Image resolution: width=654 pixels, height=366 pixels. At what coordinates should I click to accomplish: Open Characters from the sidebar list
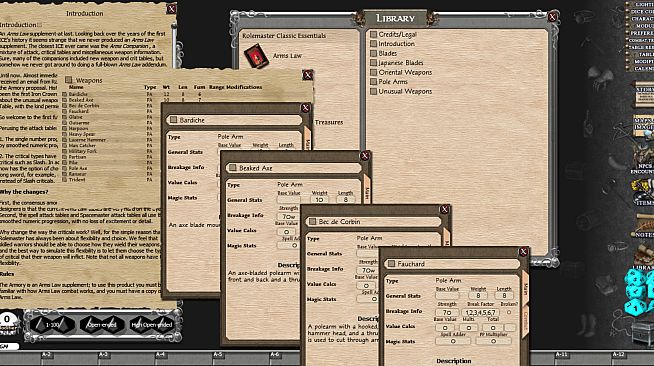pyautogui.click(x=641, y=19)
